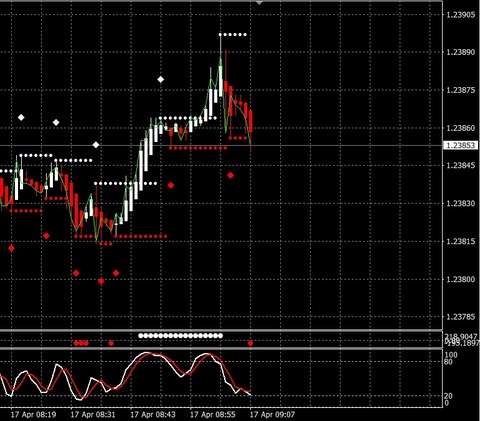Select the current price label 1.23853
The image size is (480, 421).
click(x=461, y=145)
